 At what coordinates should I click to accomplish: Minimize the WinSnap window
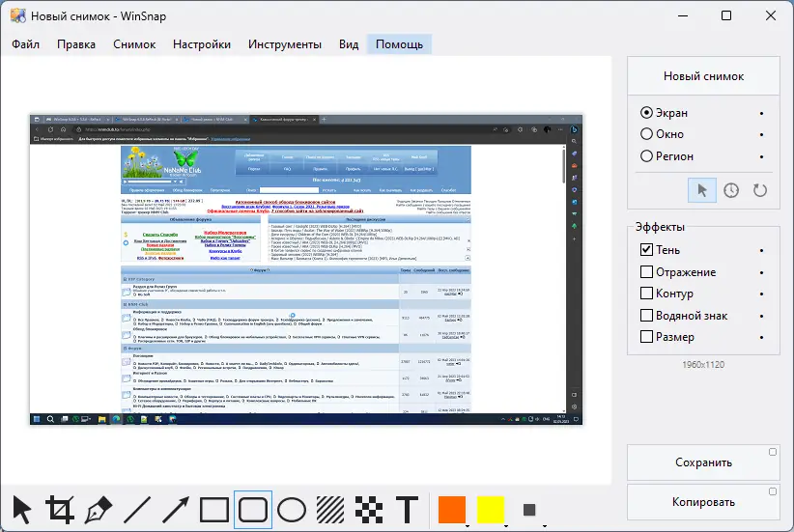pyautogui.click(x=683, y=15)
